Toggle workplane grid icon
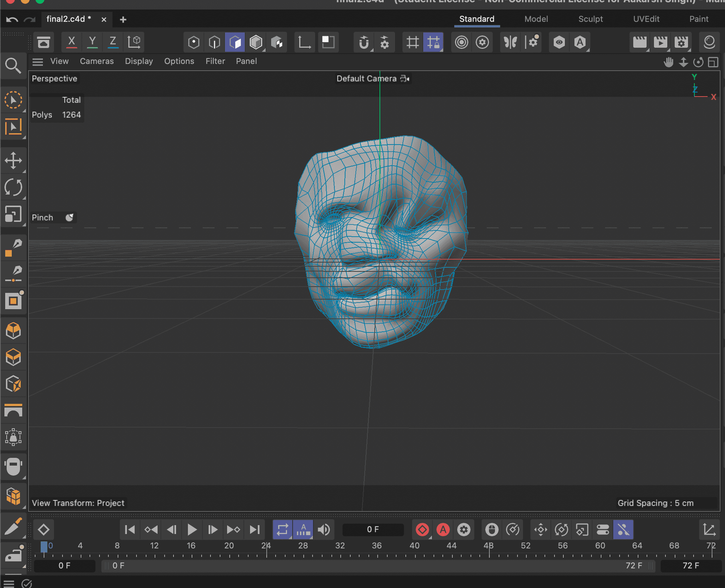This screenshot has width=725, height=588. coord(412,42)
